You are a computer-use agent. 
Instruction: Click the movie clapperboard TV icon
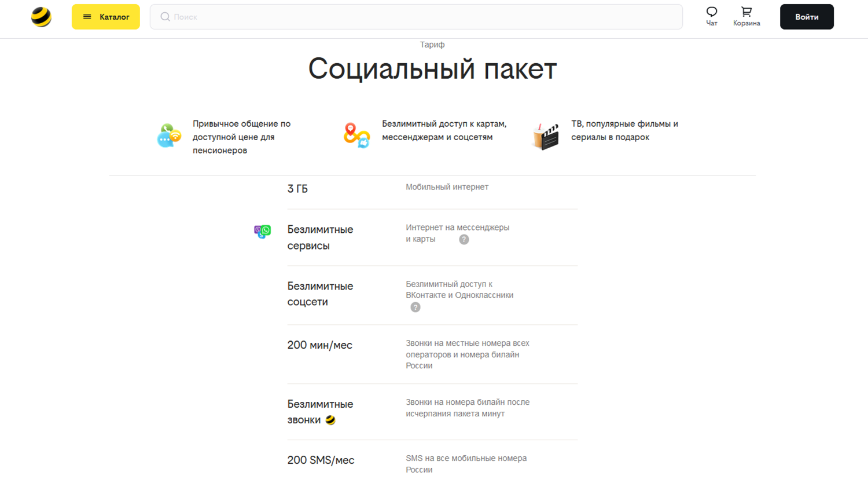pos(546,137)
